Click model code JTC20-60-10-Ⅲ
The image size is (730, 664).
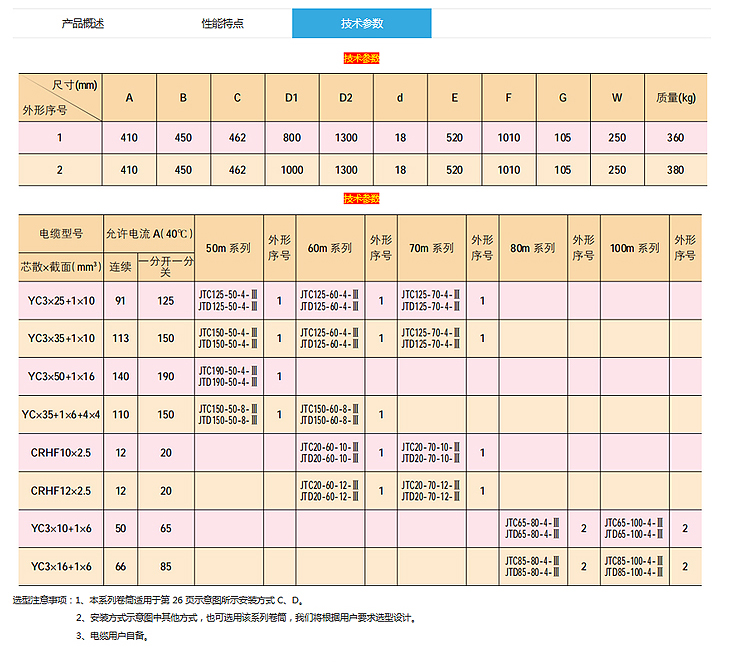point(329,447)
